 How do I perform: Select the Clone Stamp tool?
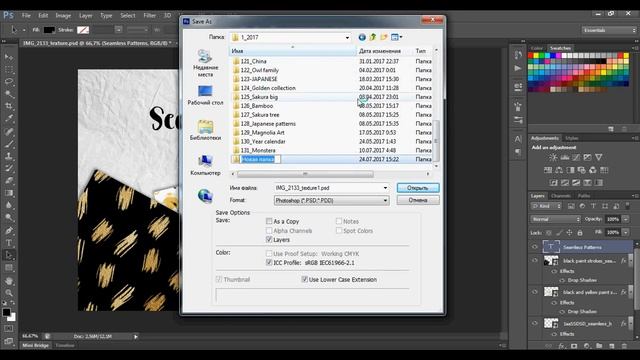[9, 156]
